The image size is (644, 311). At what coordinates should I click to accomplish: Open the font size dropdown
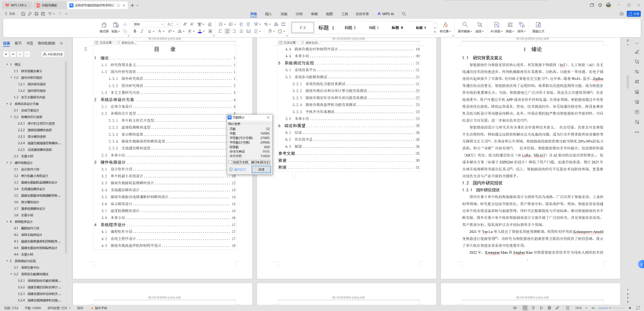pos(179,24)
